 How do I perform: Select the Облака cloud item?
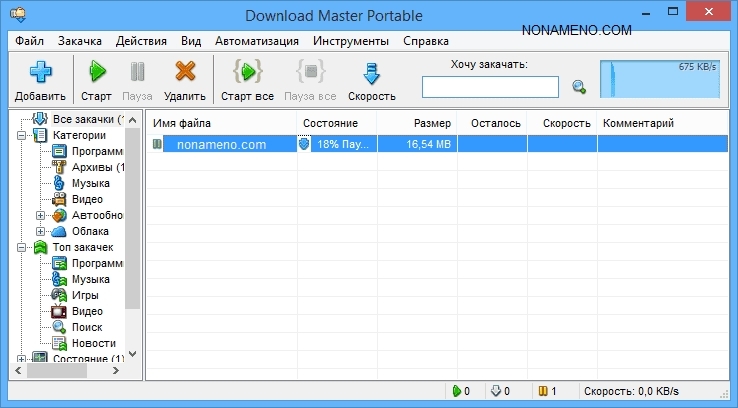[x=90, y=231]
